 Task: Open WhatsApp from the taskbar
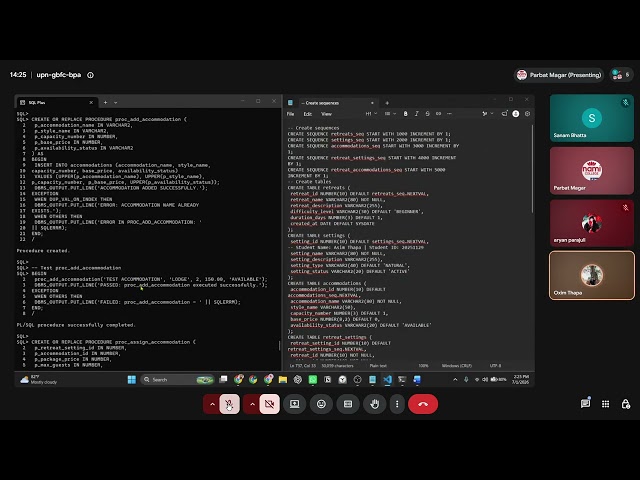(x=313, y=380)
